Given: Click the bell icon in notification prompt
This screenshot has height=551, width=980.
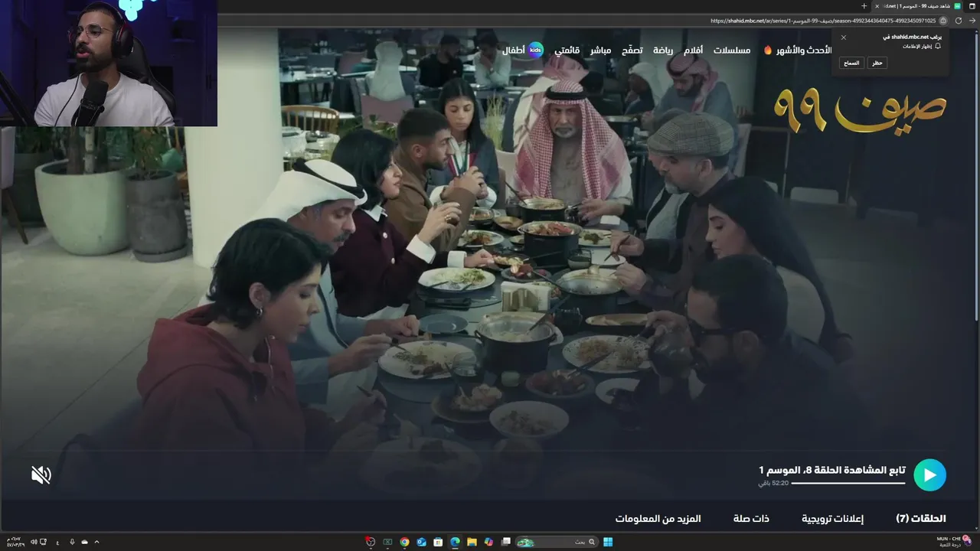Looking at the screenshot, I should click(x=938, y=46).
